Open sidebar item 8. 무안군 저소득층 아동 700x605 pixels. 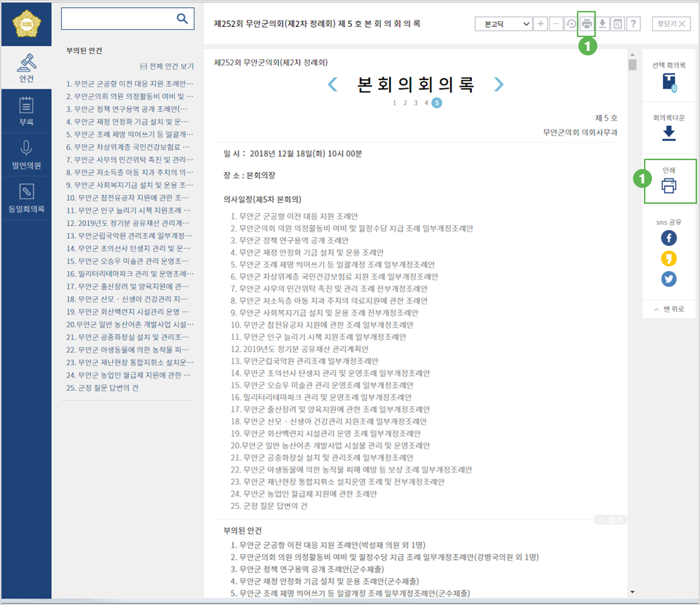coord(130,173)
